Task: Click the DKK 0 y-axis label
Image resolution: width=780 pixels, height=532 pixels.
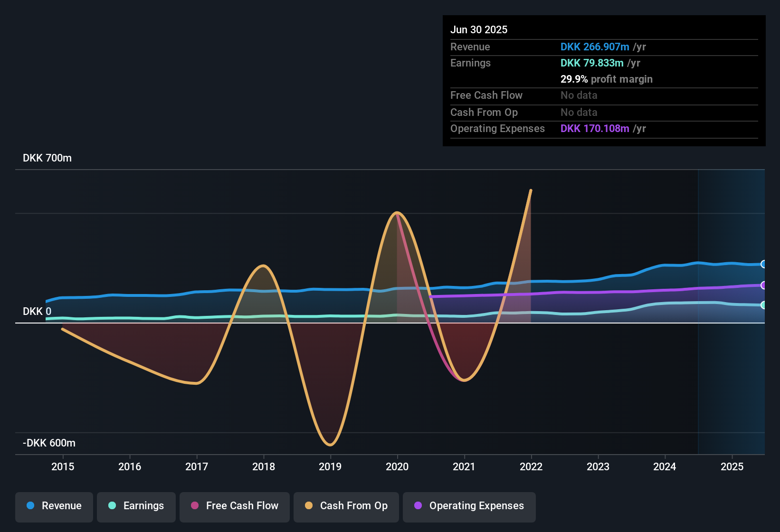Action: (x=37, y=312)
